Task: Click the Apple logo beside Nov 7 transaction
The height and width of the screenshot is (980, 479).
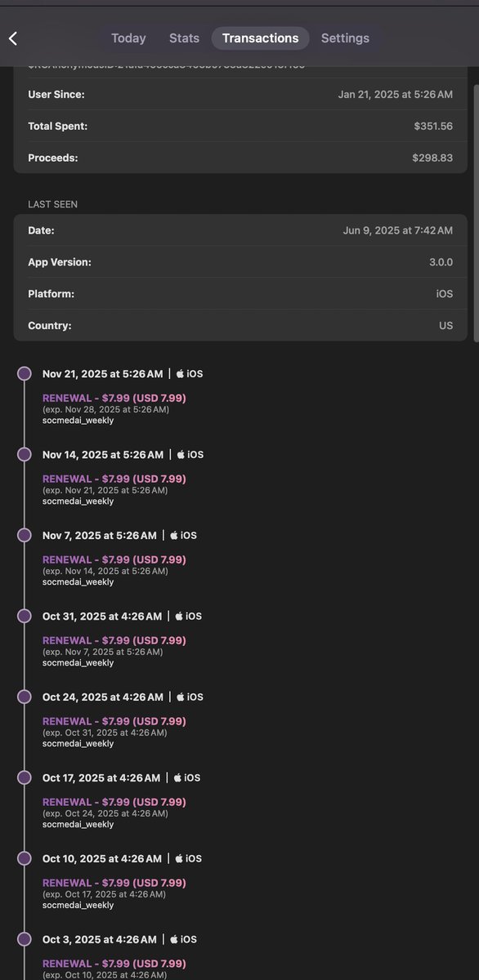Action: coord(174,535)
